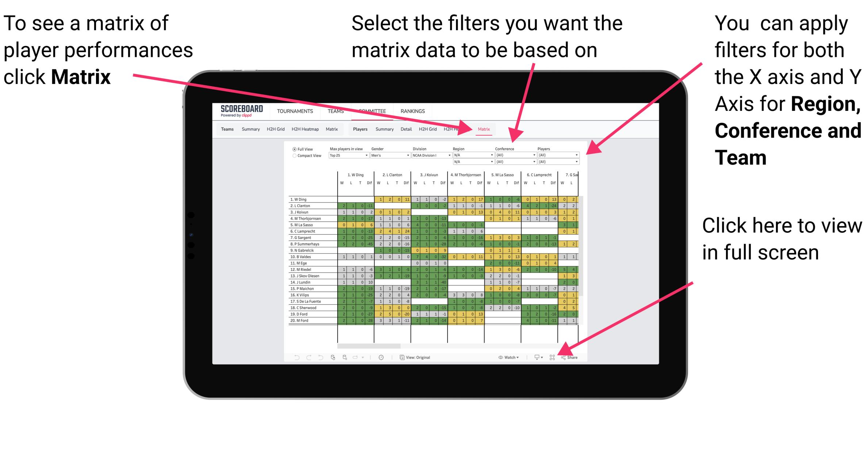Click the Share icon button

(569, 357)
